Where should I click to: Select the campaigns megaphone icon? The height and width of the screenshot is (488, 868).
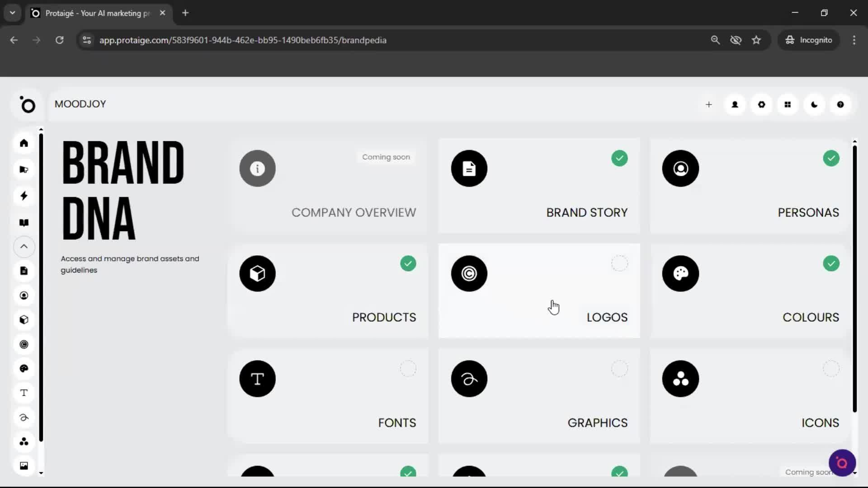[24, 169]
